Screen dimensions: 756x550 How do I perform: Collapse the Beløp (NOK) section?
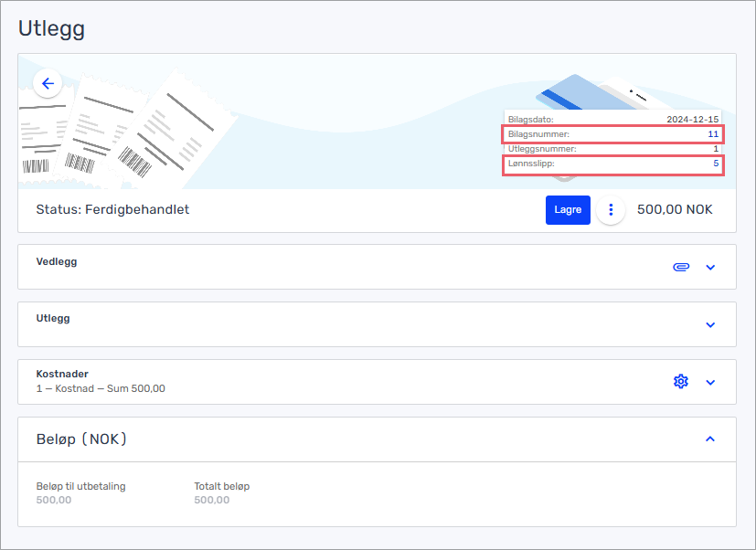click(710, 439)
